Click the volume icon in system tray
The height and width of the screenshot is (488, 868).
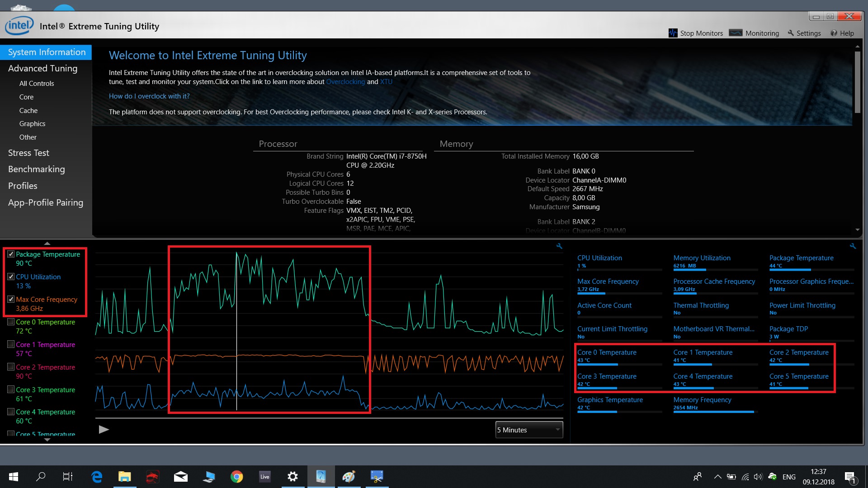click(x=758, y=477)
